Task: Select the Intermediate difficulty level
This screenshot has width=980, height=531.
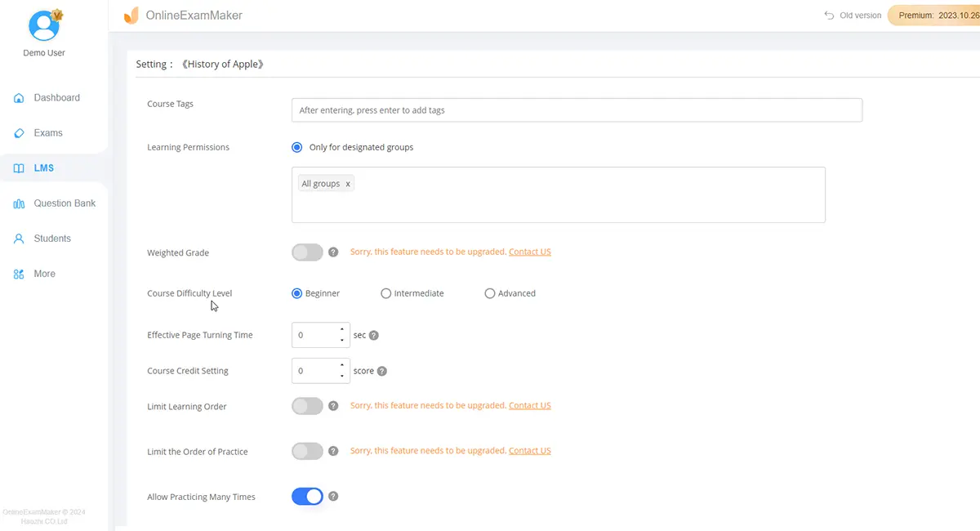Action: tap(386, 293)
